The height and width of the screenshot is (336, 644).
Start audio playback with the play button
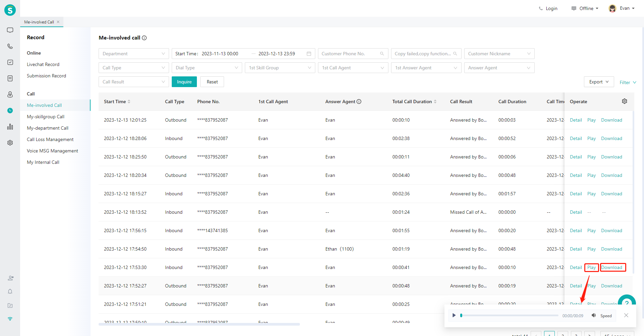454,315
